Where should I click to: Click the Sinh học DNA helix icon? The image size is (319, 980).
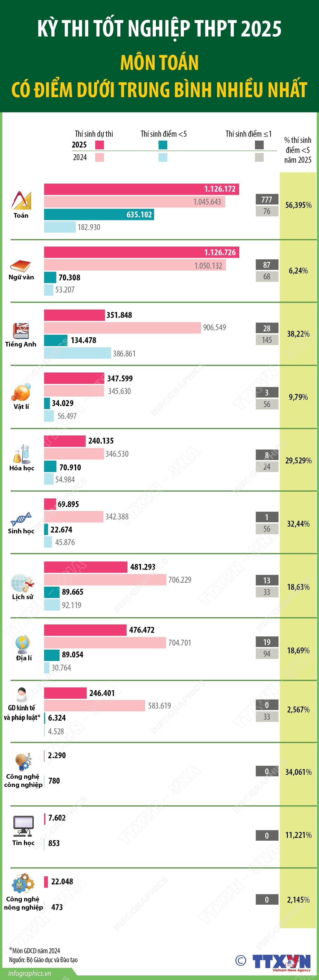pyautogui.click(x=21, y=519)
